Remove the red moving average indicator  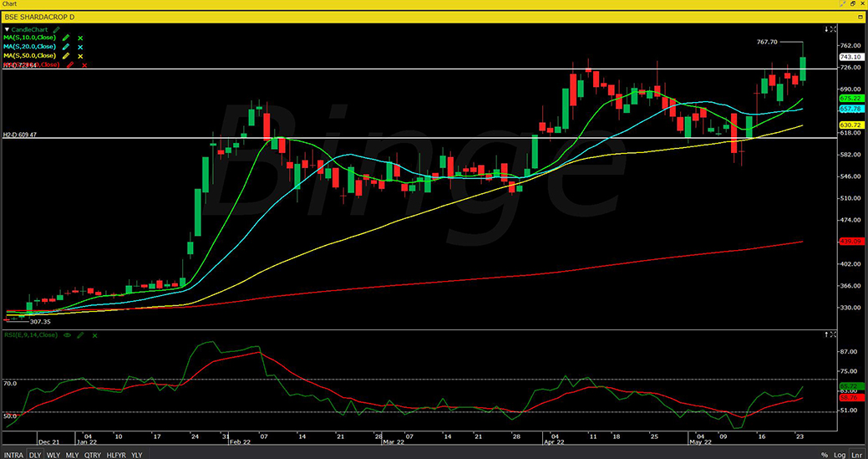(84, 65)
